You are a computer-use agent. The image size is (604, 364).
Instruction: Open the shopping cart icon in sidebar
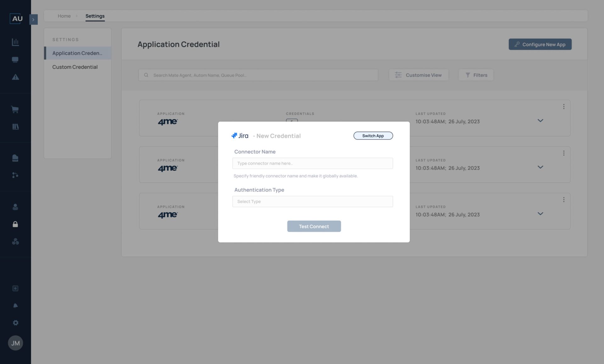(x=15, y=109)
